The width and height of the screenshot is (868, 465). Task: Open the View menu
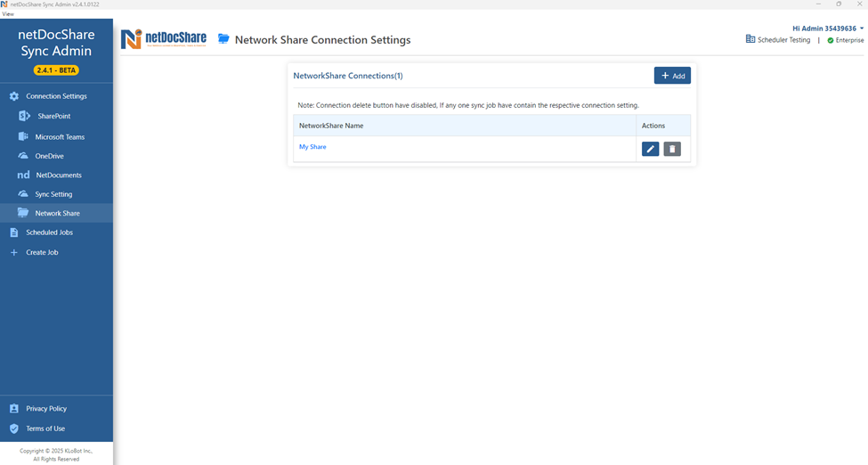click(8, 14)
